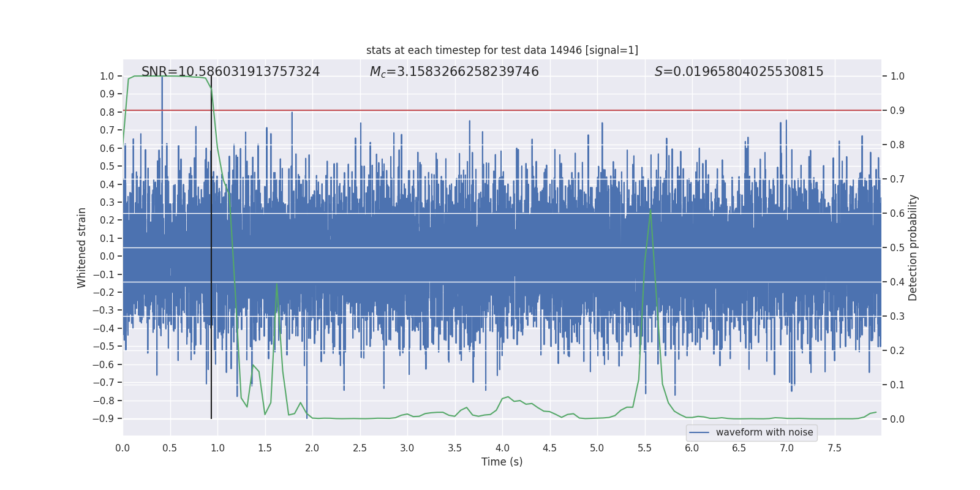Click the right axis tick label 0.9
The width and height of the screenshot is (980, 490).
pos(897,111)
